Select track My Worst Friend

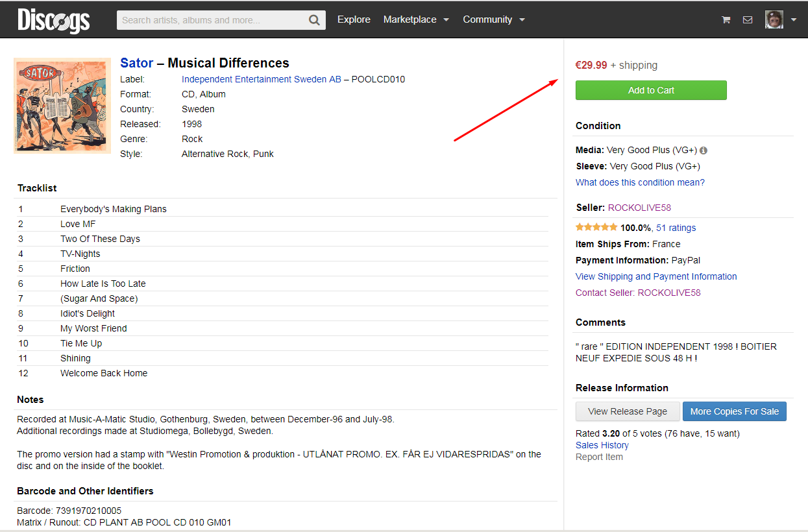coord(93,328)
